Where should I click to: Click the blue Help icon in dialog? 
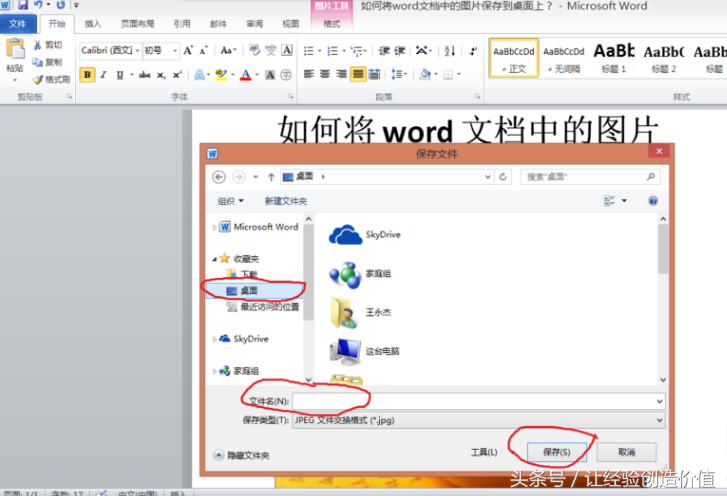[x=653, y=201]
